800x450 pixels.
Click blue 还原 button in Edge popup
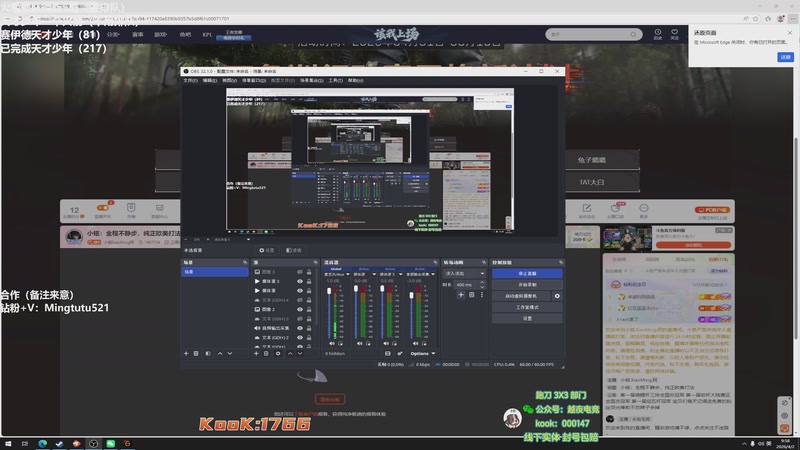click(x=785, y=57)
